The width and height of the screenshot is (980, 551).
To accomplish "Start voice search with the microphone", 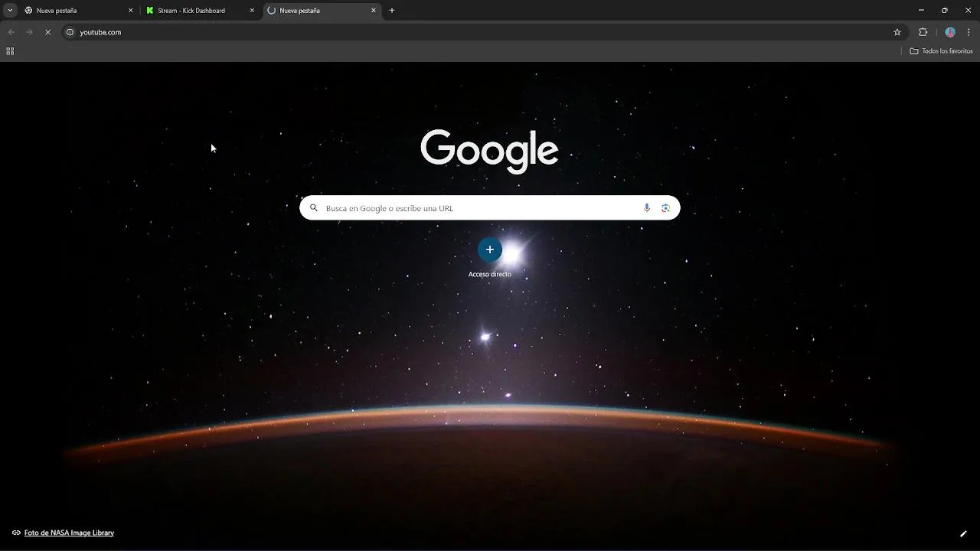I will coord(647,208).
